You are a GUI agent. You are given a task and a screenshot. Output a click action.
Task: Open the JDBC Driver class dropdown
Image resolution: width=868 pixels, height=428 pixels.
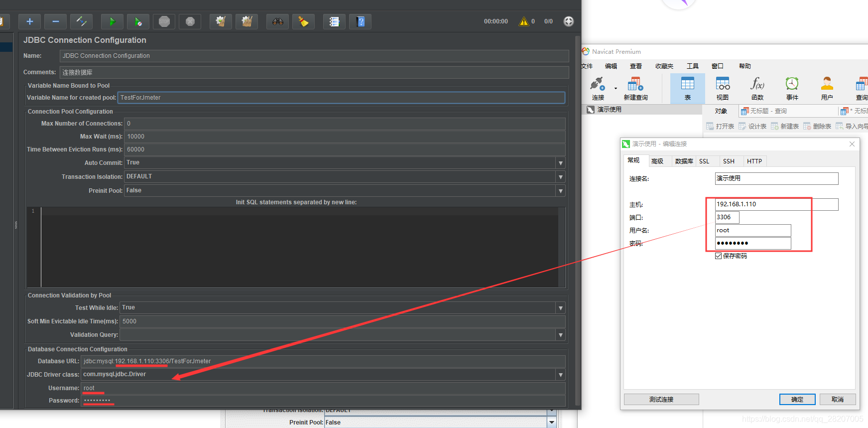point(561,375)
